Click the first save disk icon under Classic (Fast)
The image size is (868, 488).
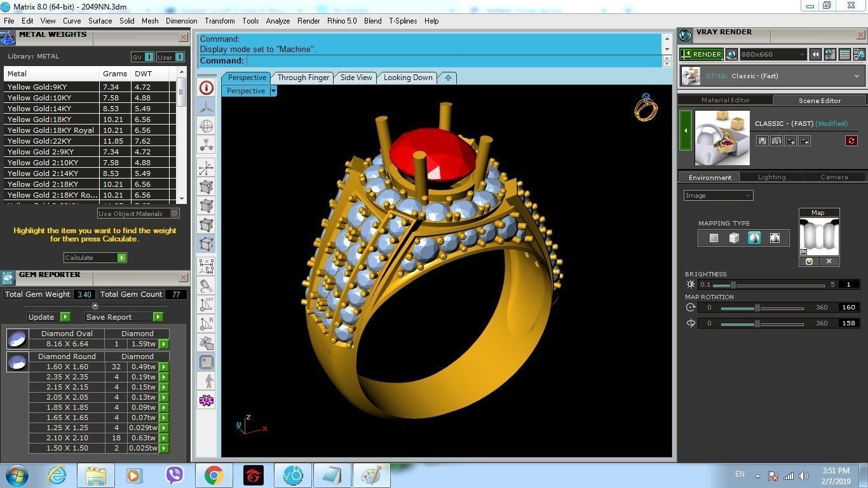click(x=763, y=141)
